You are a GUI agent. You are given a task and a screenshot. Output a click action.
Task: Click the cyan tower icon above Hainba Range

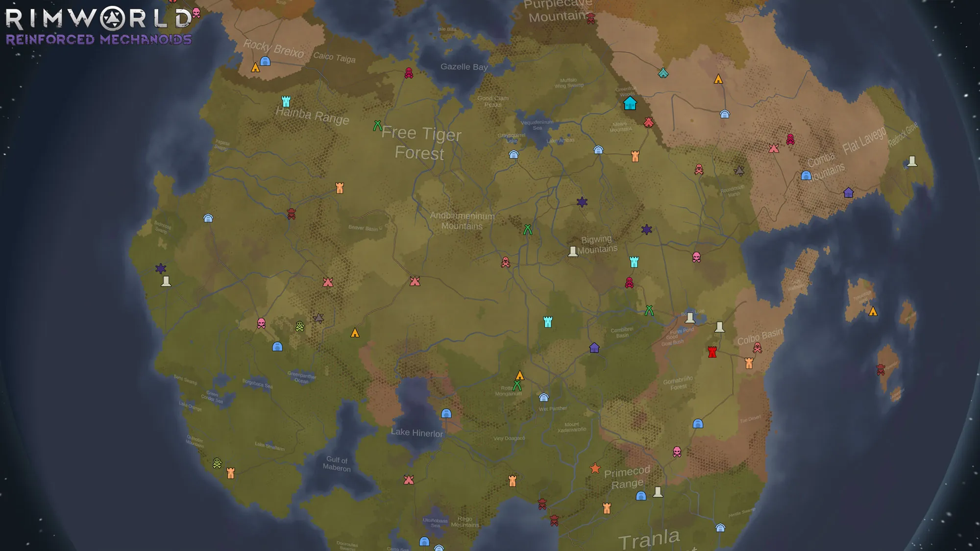286,101
